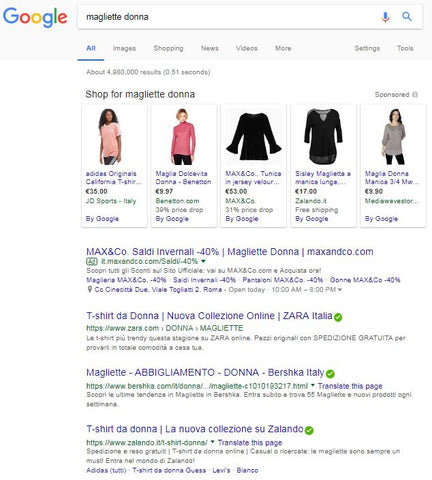Click the 39% price drop label

(179, 210)
